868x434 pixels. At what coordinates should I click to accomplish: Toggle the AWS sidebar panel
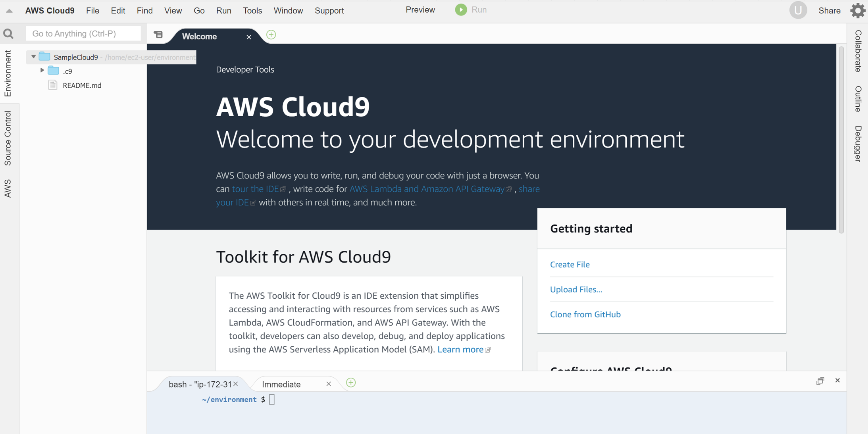click(7, 188)
